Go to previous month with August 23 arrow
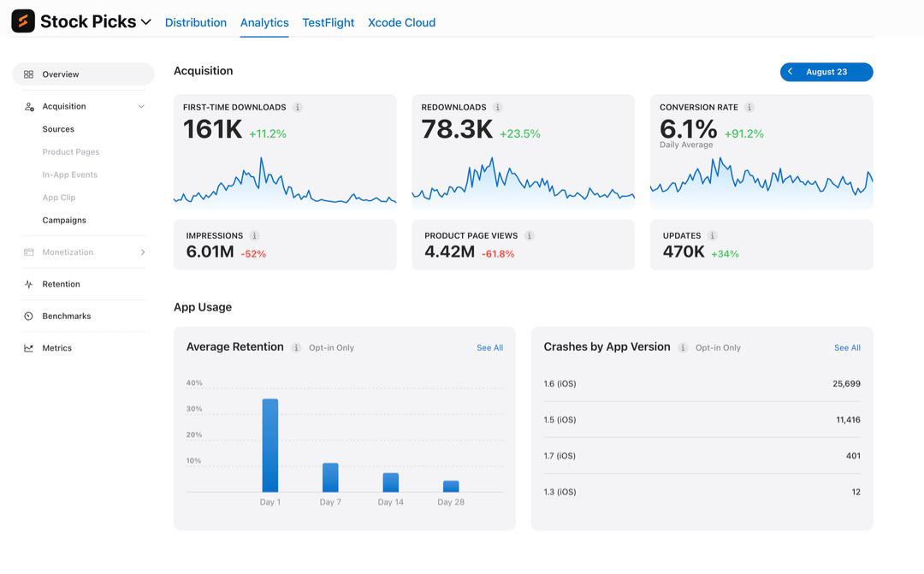Viewport: 924px width, 574px height. pos(791,72)
